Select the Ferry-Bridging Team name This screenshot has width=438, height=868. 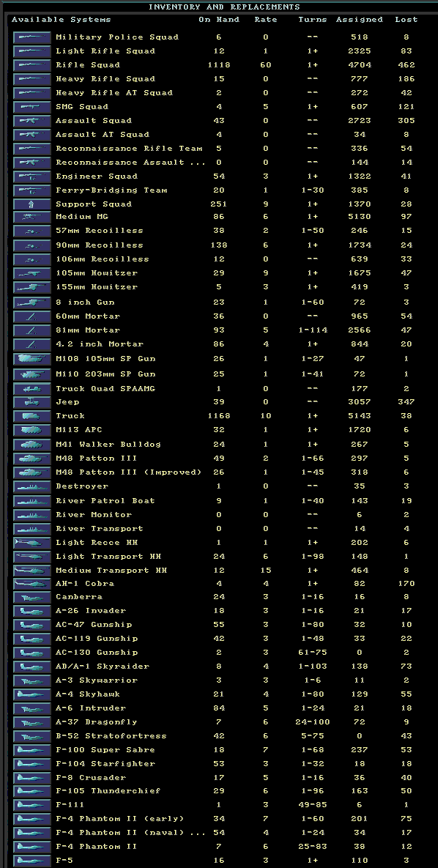(111, 190)
